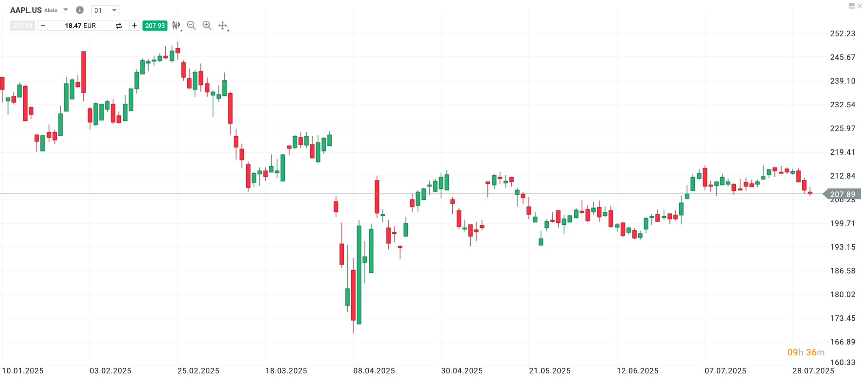Open the candlestick chart type selector
The width and height of the screenshot is (868, 380).
(x=176, y=25)
